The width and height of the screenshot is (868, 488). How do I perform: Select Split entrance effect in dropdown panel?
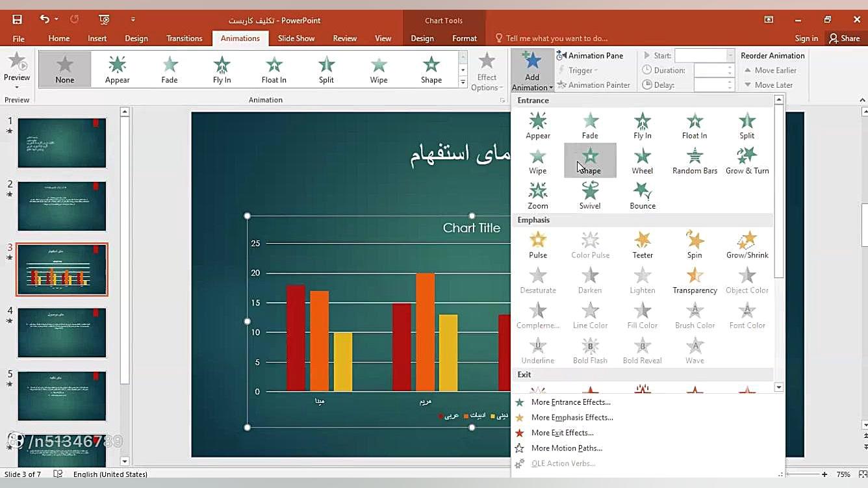pyautogui.click(x=747, y=125)
